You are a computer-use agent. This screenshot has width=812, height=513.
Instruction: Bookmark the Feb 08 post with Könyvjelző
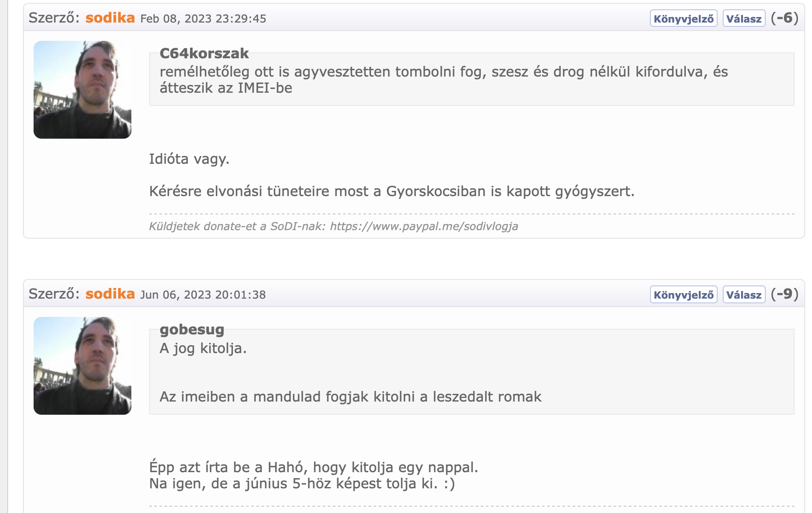tap(683, 19)
